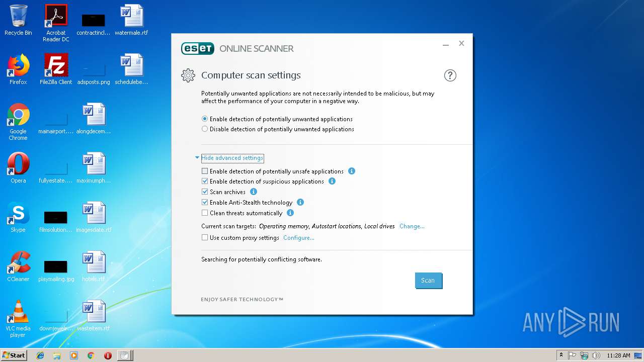The image size is (644, 362).
Task: Minimize the ESET Online Scanner window
Action: 446,44
